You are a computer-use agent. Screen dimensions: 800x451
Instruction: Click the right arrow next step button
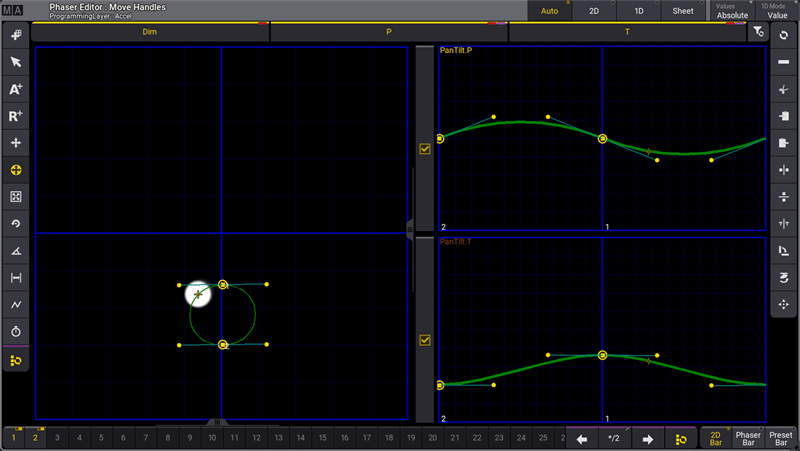click(x=648, y=439)
